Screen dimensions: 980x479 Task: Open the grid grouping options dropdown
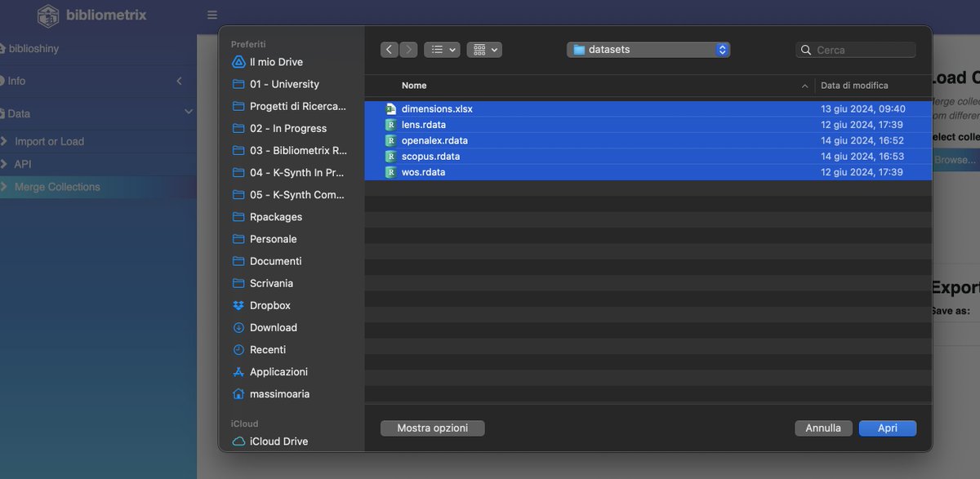(x=484, y=50)
